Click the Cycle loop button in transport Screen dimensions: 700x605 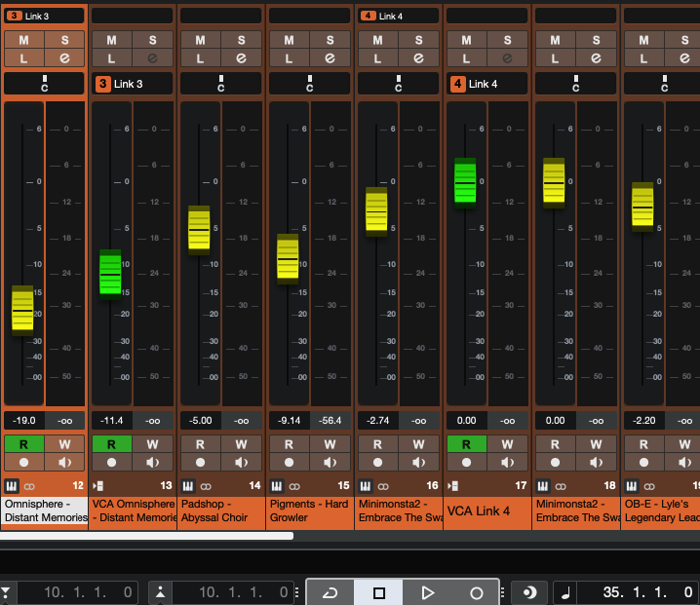pos(331,592)
